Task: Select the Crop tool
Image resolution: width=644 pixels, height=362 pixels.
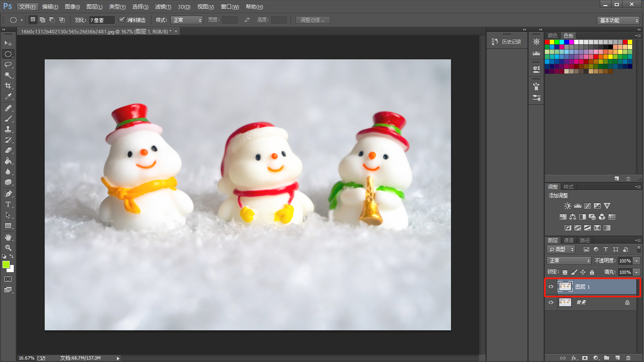Action: [x=8, y=86]
